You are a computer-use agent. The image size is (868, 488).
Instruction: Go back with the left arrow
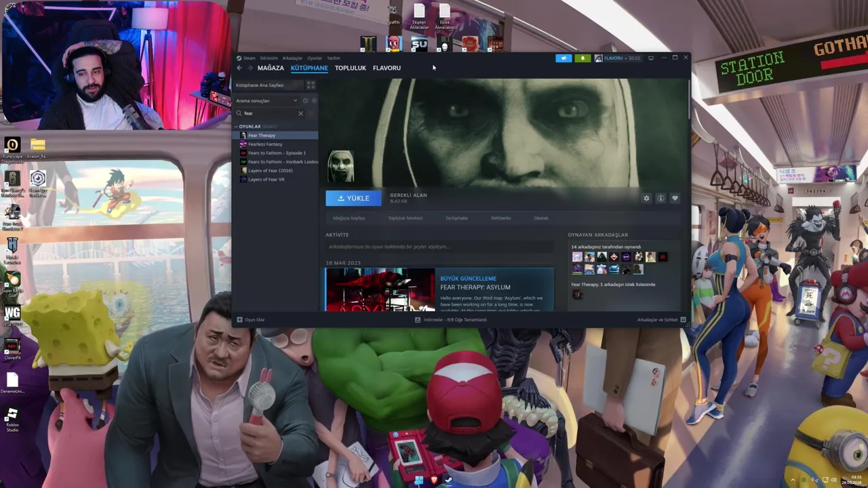point(239,68)
